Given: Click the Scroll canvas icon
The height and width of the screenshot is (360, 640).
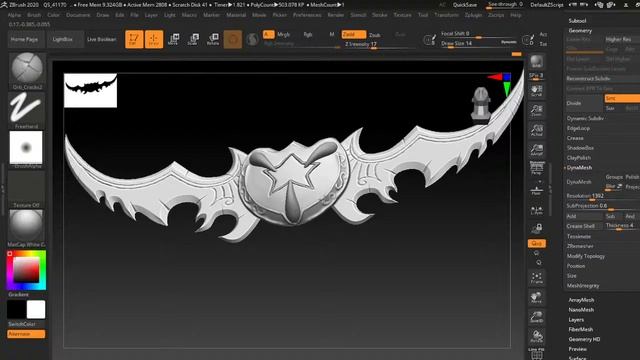Looking at the screenshot, I should 536,91.
